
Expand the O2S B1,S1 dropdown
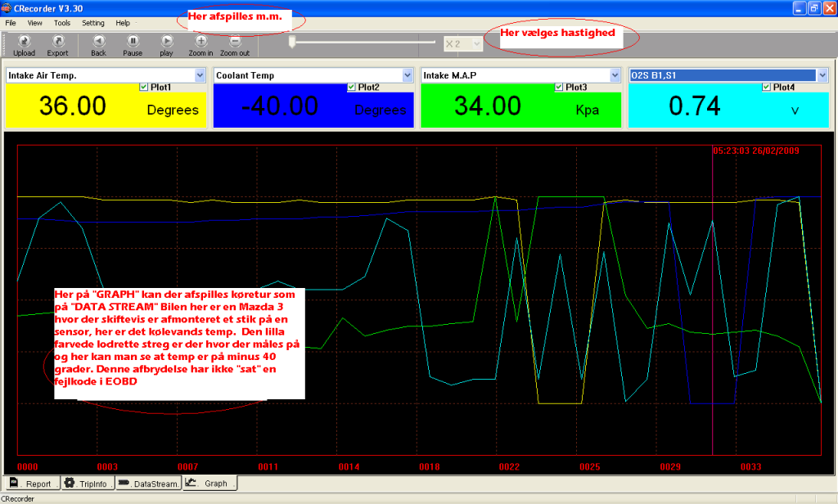pos(822,75)
